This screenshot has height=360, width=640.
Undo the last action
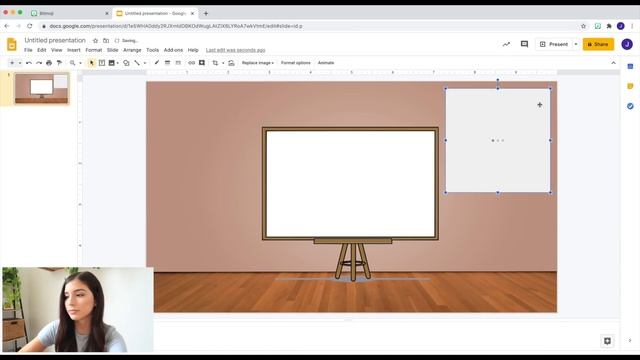click(x=29, y=63)
